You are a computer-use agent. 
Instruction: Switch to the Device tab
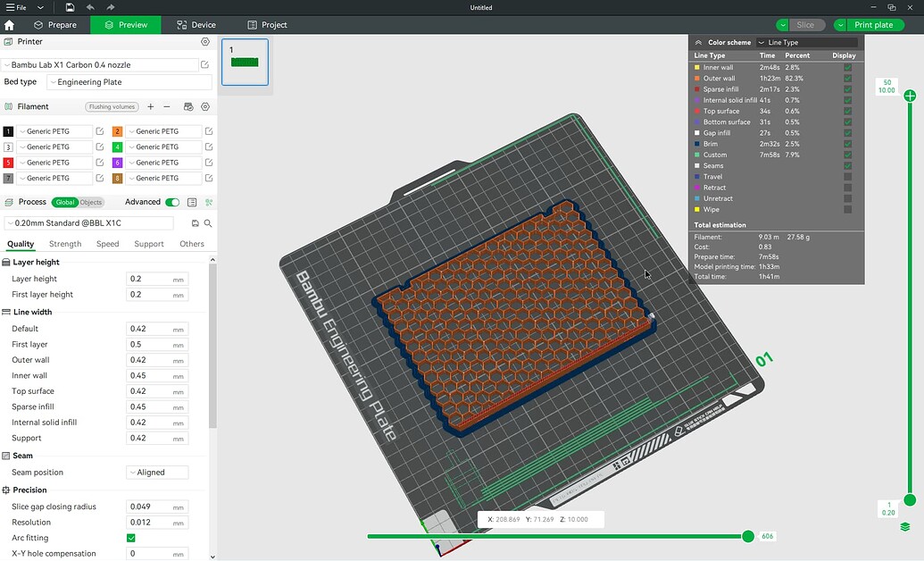[196, 25]
